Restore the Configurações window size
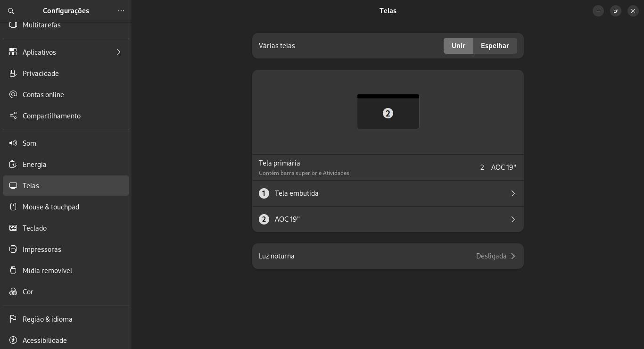The width and height of the screenshot is (644, 349). pyautogui.click(x=616, y=11)
